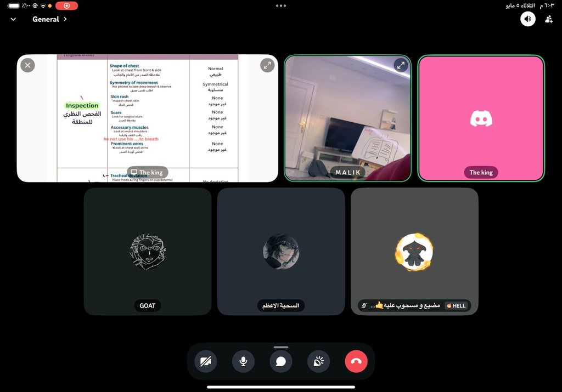Open the invite members icon
Viewport: 562px width, 392px height.
pyautogui.click(x=549, y=19)
